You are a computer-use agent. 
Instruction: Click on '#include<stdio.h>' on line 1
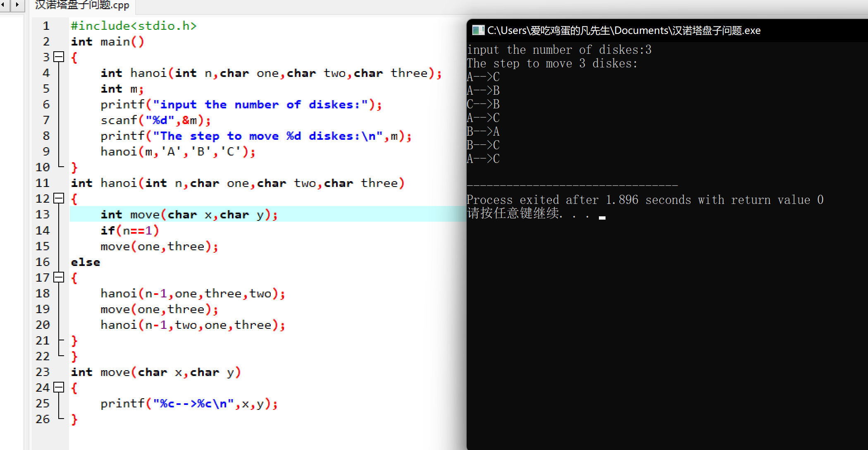[x=134, y=26]
